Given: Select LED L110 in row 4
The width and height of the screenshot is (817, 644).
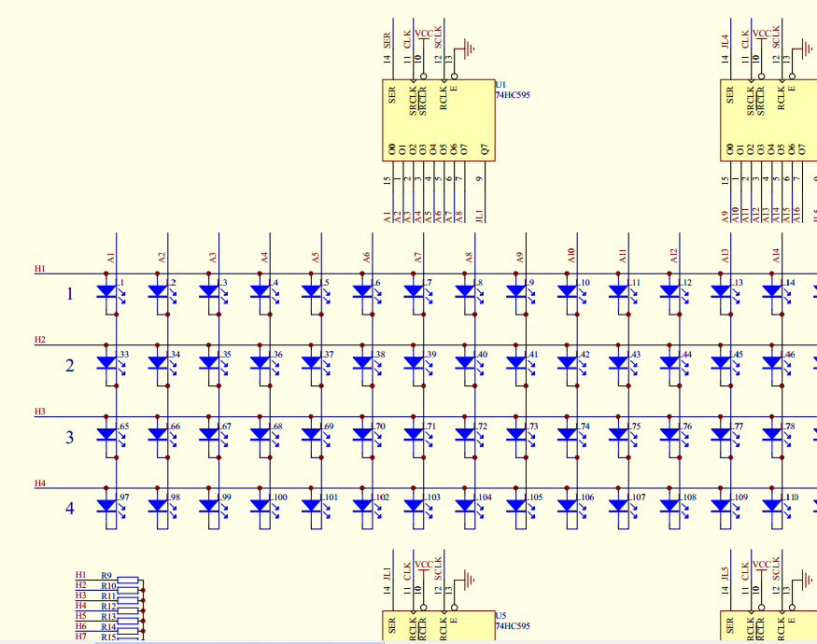Looking at the screenshot, I should point(772,506).
